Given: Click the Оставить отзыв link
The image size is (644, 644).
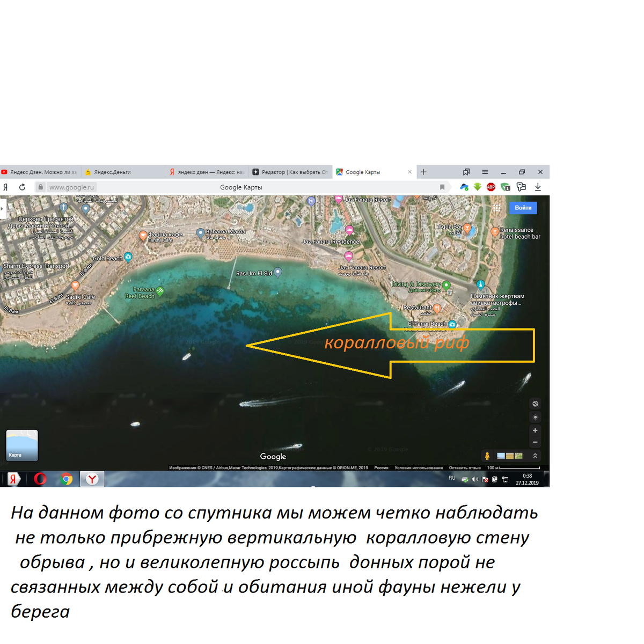Looking at the screenshot, I should tap(465, 468).
